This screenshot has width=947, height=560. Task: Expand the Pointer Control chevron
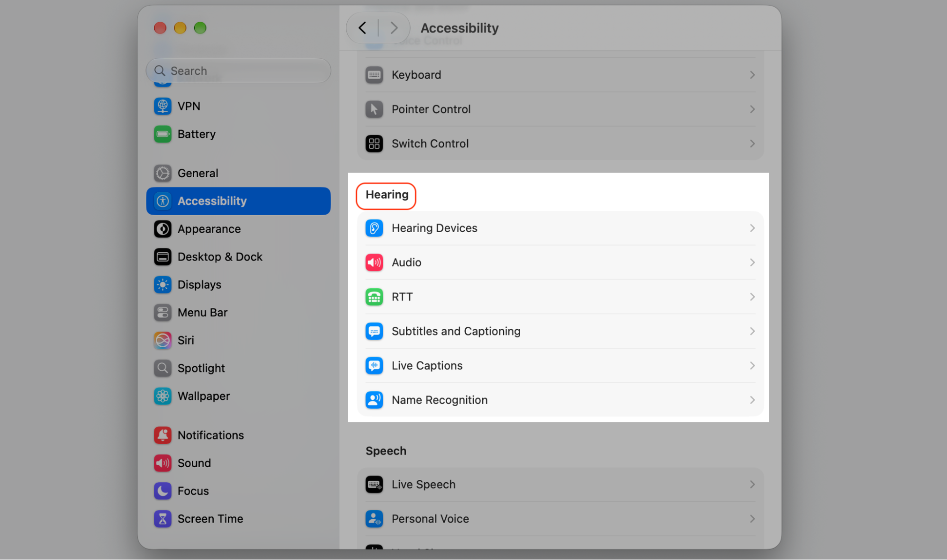tap(752, 109)
